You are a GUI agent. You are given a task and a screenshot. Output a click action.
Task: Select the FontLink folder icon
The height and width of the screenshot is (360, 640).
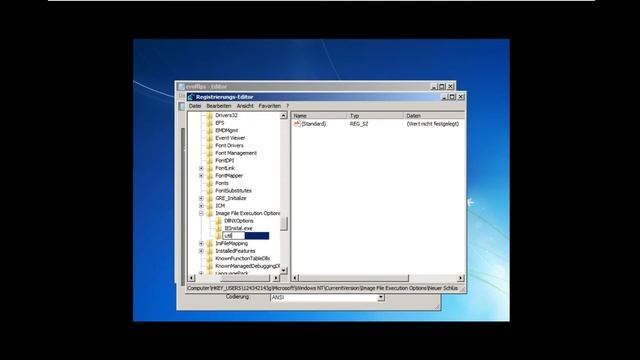click(x=209, y=168)
